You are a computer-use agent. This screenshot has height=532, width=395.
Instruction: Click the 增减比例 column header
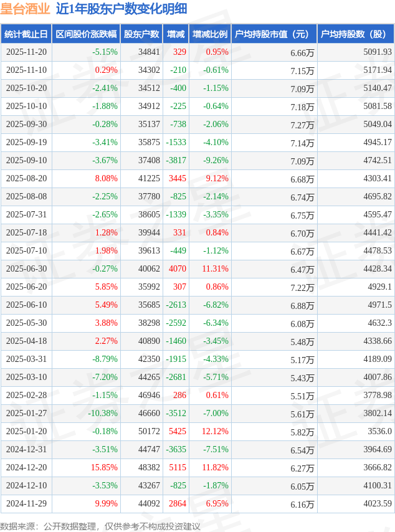tap(210, 34)
